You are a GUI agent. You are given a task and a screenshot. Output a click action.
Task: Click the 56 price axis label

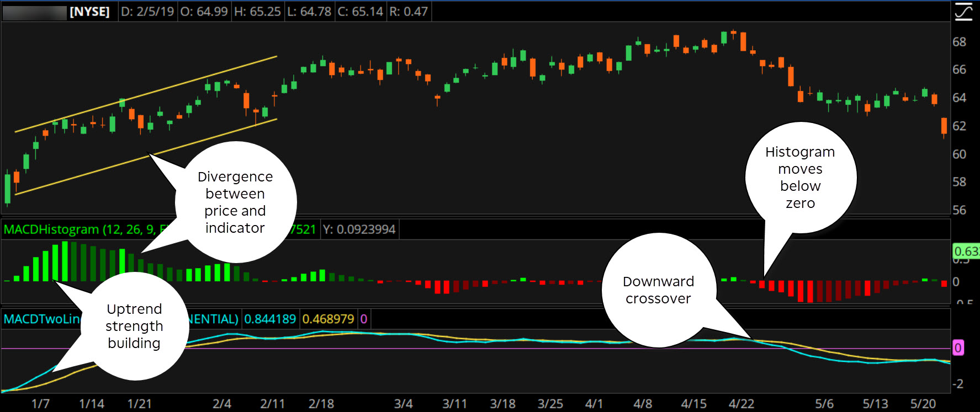point(960,210)
